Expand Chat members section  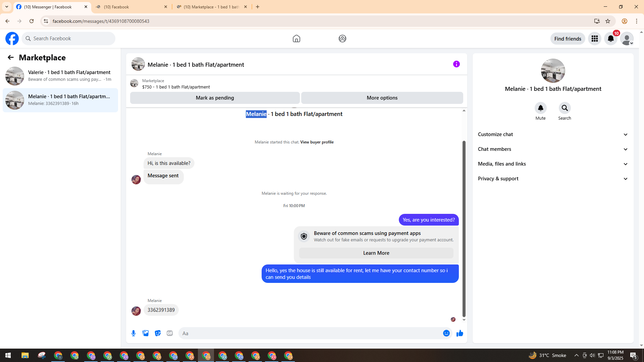pos(553,149)
